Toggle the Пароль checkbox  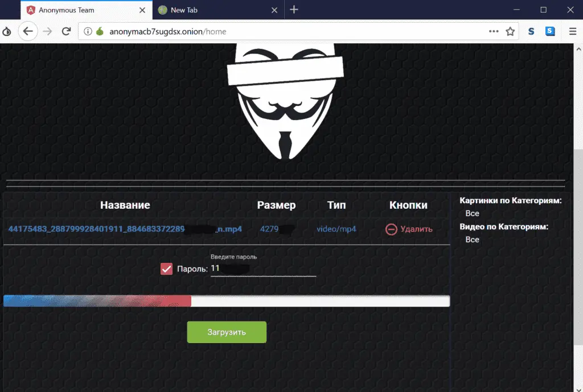(x=166, y=269)
